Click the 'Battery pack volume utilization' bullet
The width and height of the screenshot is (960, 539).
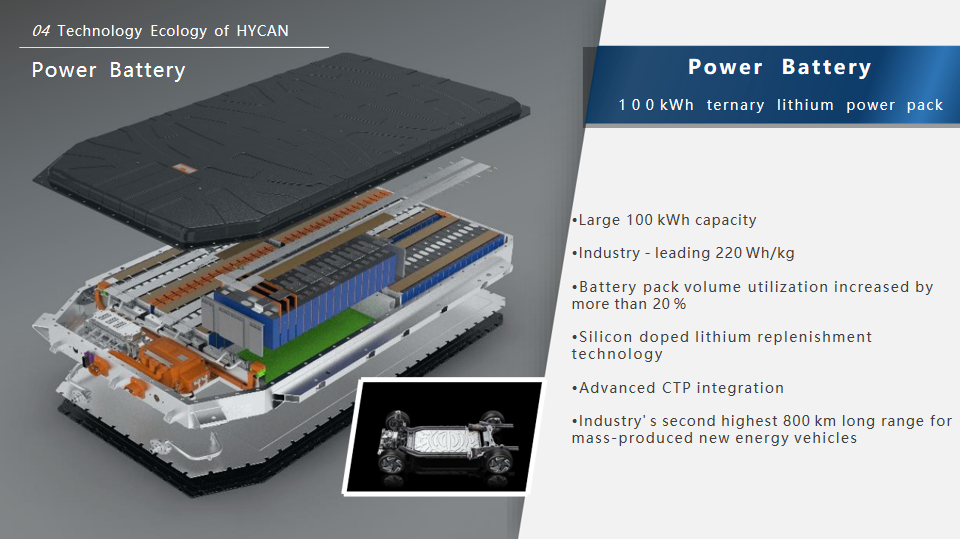[x=752, y=295]
